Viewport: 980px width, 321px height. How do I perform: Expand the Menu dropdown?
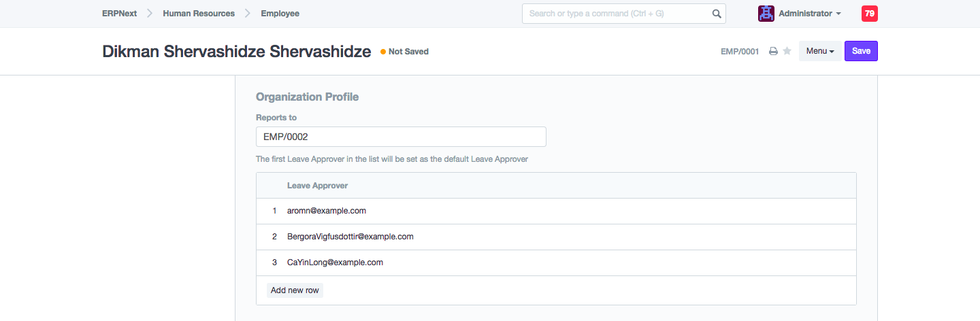coord(819,51)
